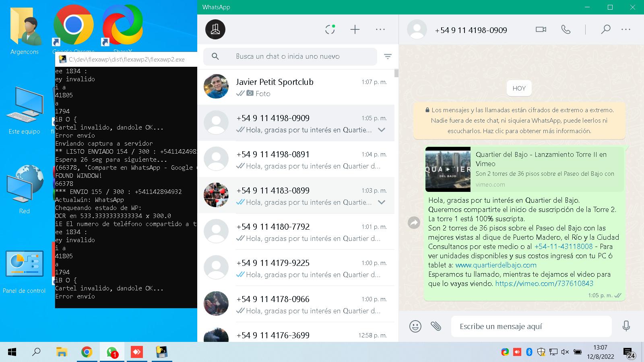The image size is (644, 362).
Task: Open the emoji picker
Action: click(x=415, y=326)
